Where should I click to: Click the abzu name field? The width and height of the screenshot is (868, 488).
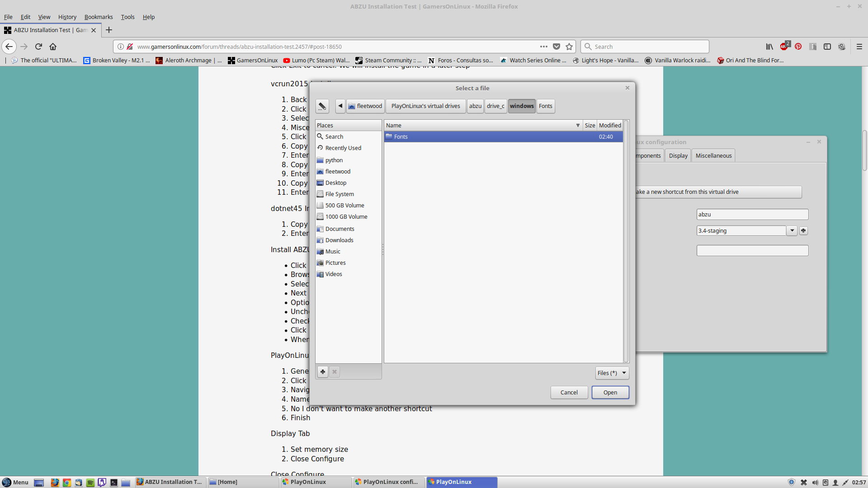tap(752, 214)
